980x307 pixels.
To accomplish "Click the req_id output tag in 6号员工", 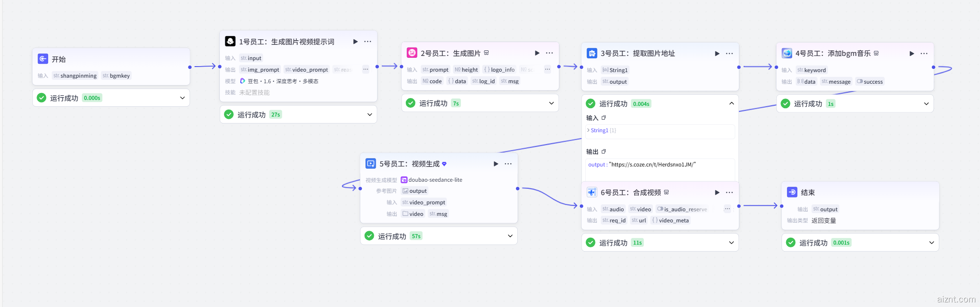I will pyautogui.click(x=614, y=221).
